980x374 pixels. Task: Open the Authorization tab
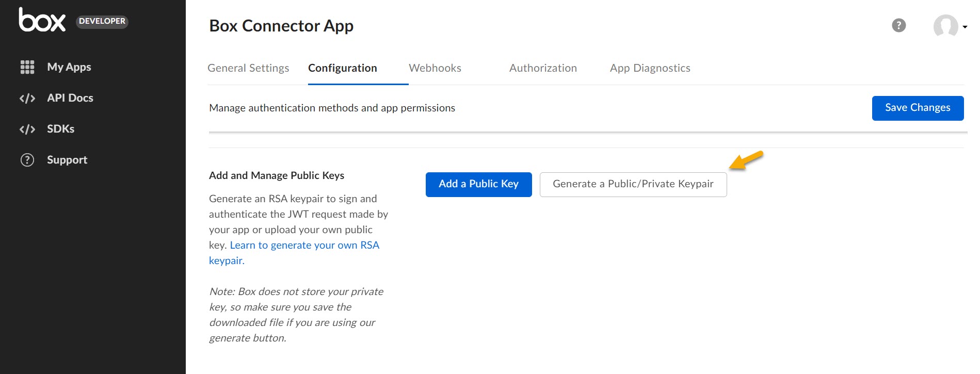(543, 68)
